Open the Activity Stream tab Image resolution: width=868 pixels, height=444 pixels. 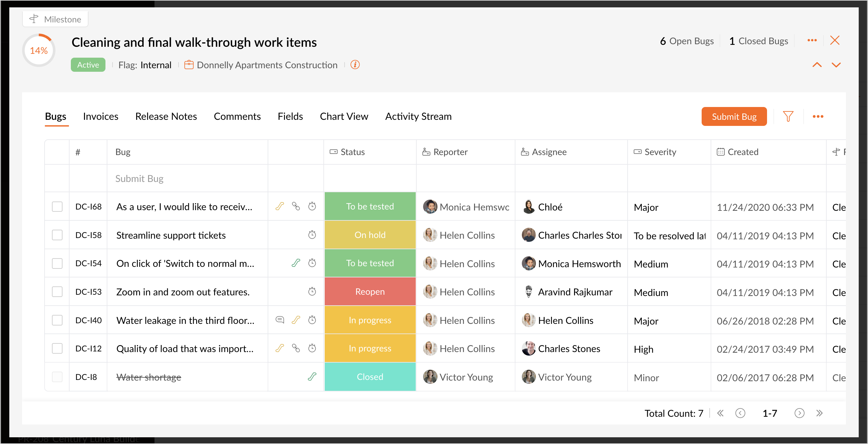(418, 117)
